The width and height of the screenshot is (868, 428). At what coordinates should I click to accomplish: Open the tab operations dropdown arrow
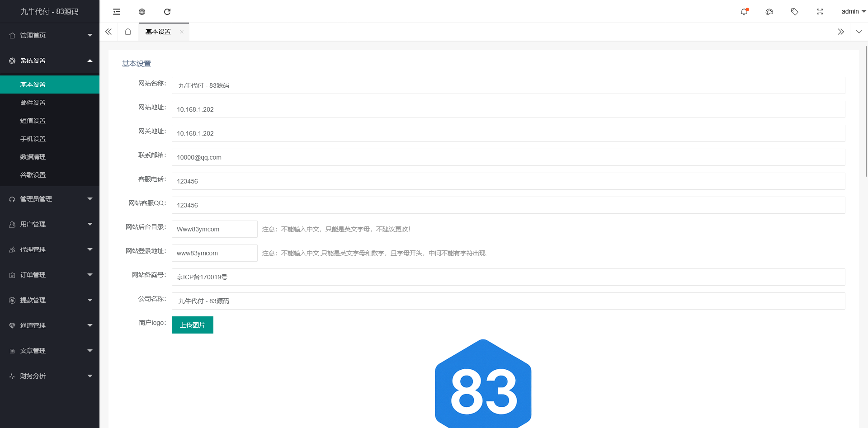click(859, 32)
